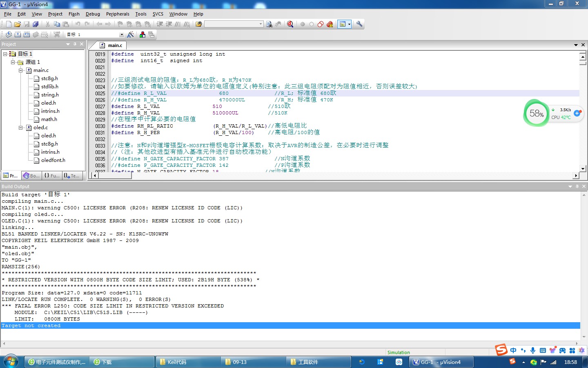This screenshot has height=368, width=588.
Task: Collapse the 源组 1 group in the project tree
Action: click(x=13, y=62)
